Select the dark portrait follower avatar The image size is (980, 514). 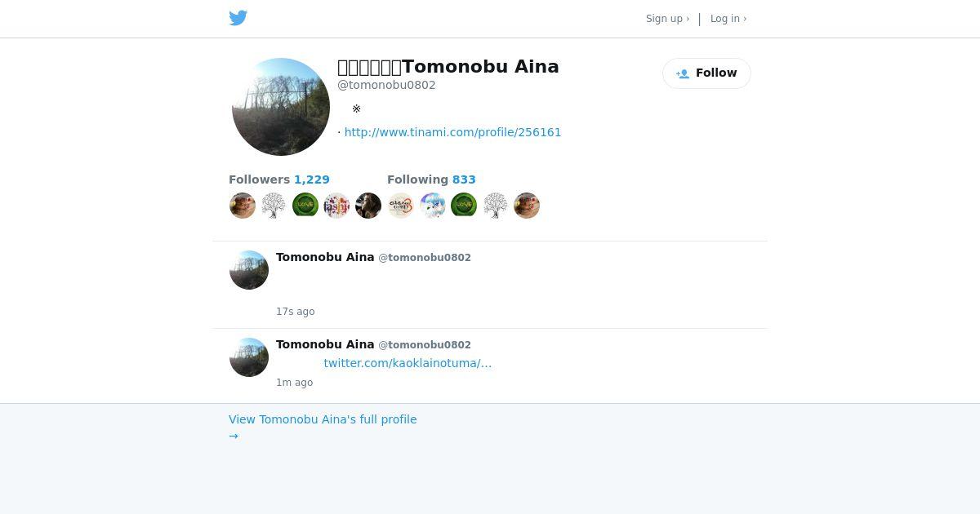pos(368,206)
